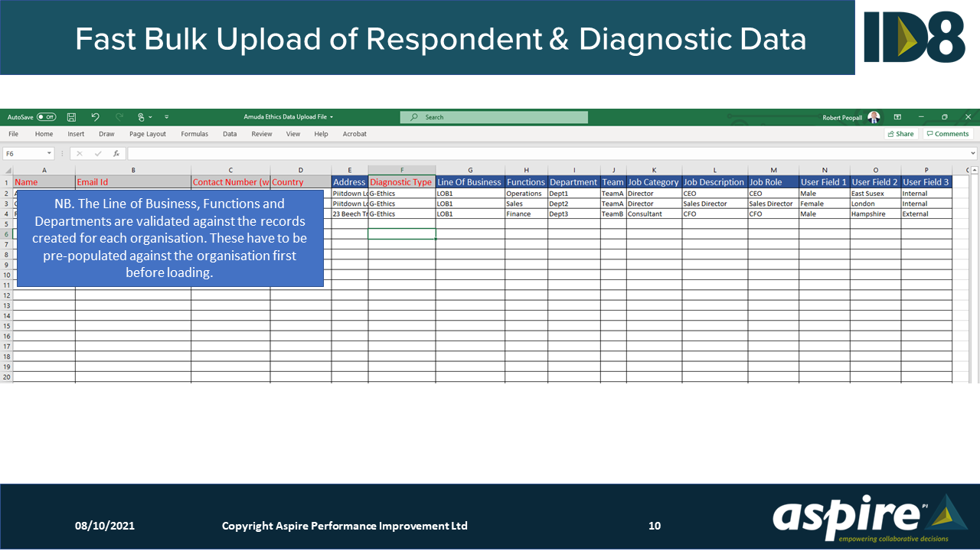Undo the last action
Screen dimensions: 980x551
[x=95, y=117]
